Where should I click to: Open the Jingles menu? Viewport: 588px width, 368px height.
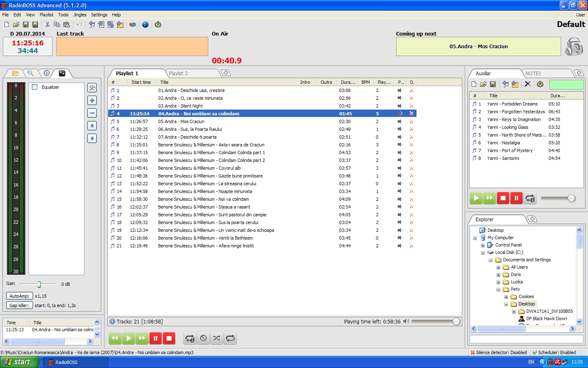point(80,15)
